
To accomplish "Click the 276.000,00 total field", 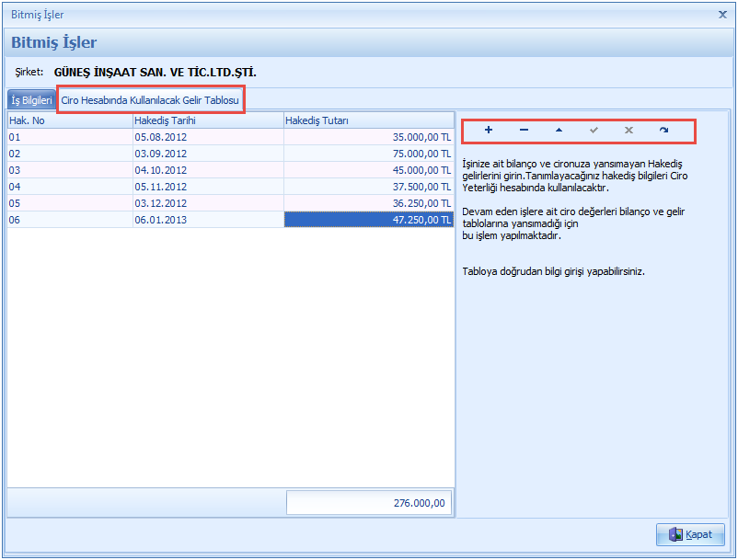I will (369, 503).
